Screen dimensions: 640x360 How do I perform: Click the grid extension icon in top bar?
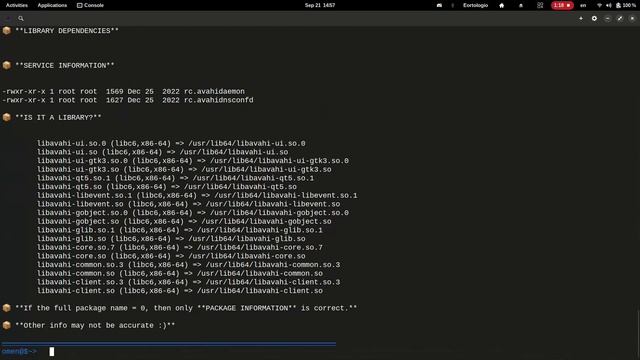click(540, 5)
